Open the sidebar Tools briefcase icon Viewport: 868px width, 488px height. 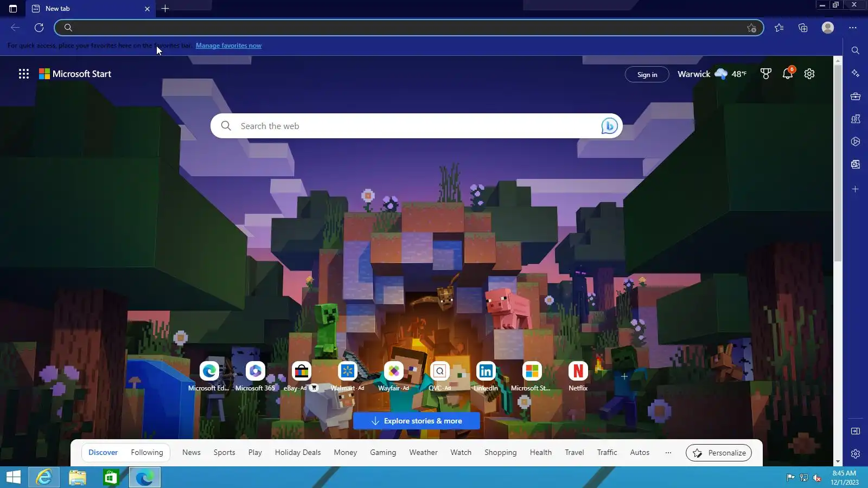(x=856, y=97)
